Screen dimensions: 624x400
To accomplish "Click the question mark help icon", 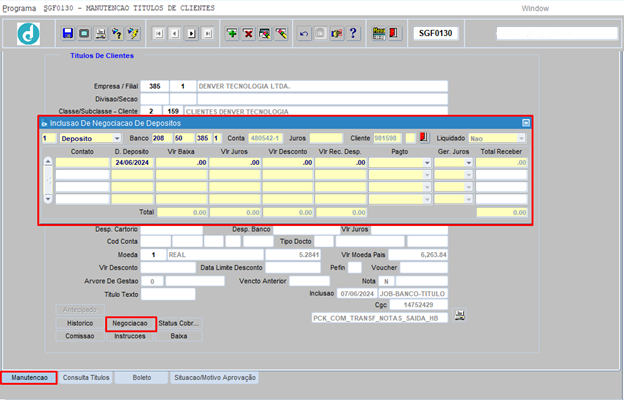I will (x=353, y=34).
